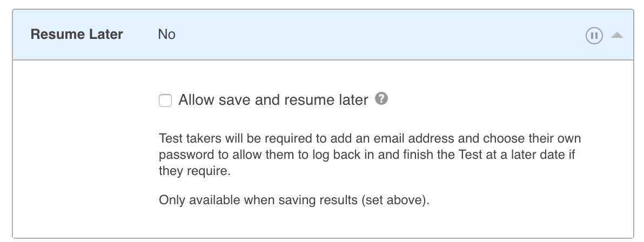Collapse the Resume Later section arrow
Image resolution: width=644 pixels, height=242 pixels.
tap(617, 36)
